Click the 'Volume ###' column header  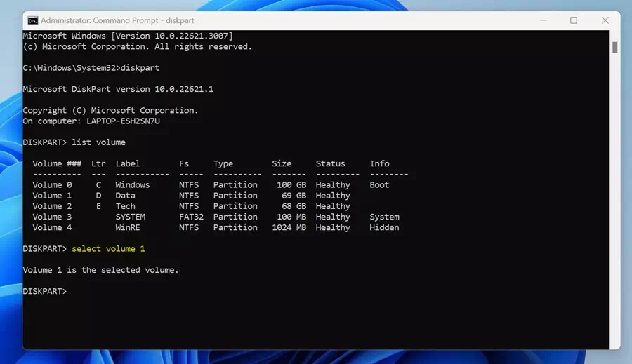pyautogui.click(x=57, y=163)
